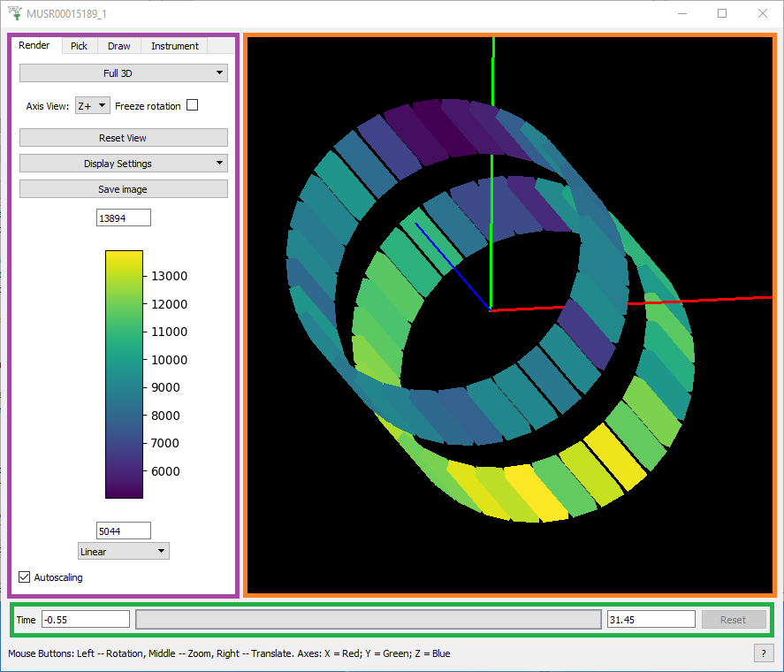The width and height of the screenshot is (784, 672).
Task: Minimize the MUSR00015189_1 window
Action: [681, 13]
